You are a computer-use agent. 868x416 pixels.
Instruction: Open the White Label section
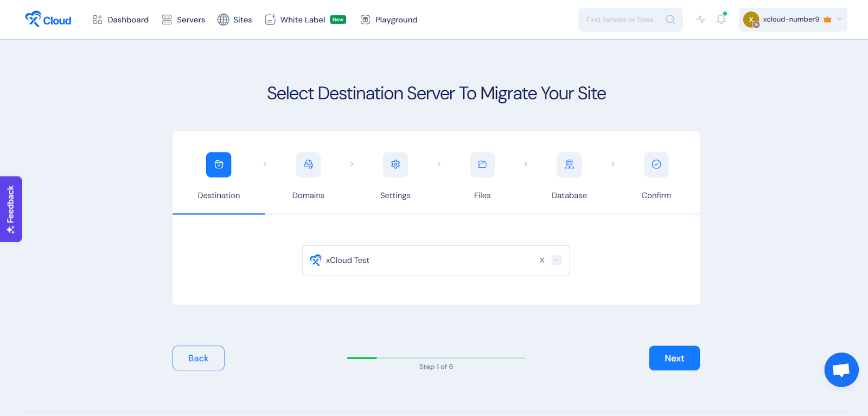coord(303,20)
